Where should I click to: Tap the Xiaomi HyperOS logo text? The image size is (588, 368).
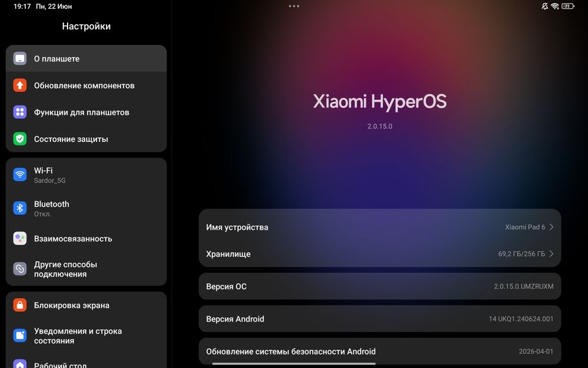380,102
